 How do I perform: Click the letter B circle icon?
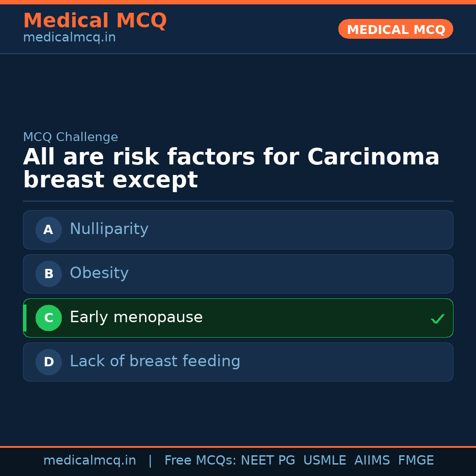48,274
